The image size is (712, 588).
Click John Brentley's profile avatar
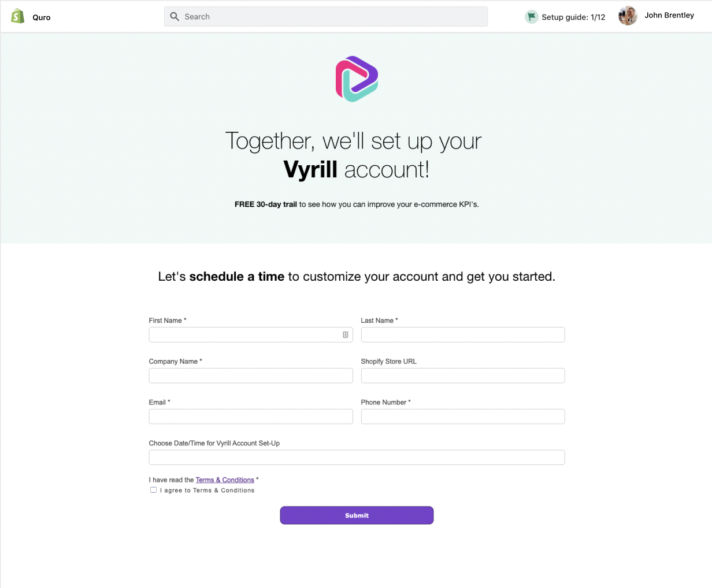coord(628,16)
